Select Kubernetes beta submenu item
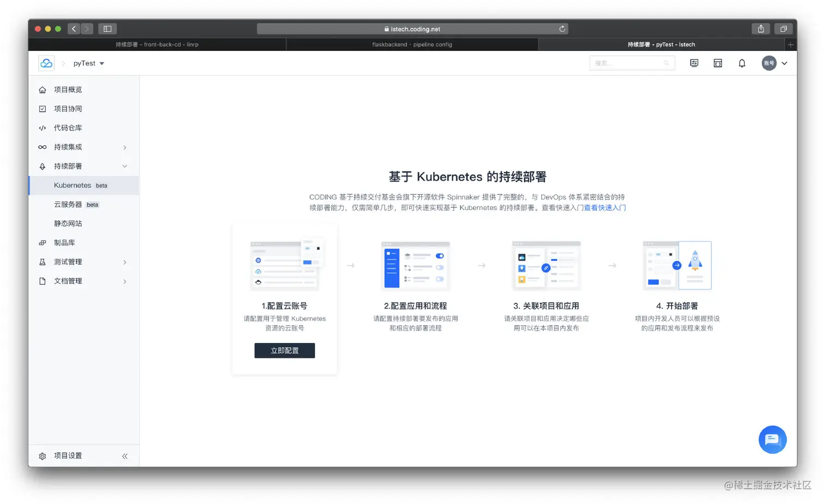825x504 pixels. click(84, 185)
